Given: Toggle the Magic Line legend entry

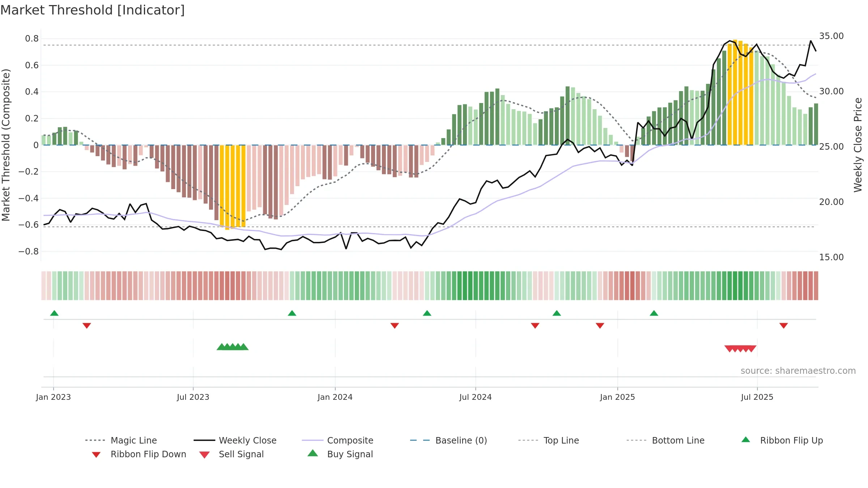Looking at the screenshot, I should (121, 440).
